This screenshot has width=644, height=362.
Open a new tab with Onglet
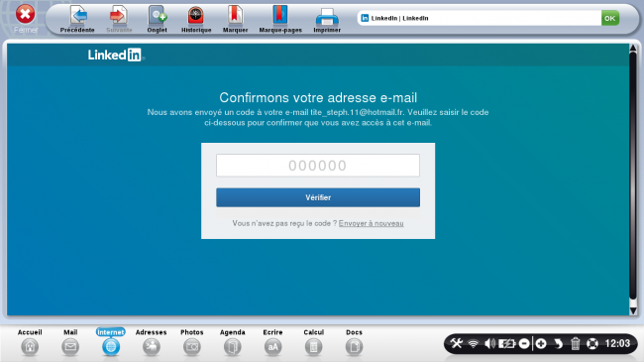157,19
